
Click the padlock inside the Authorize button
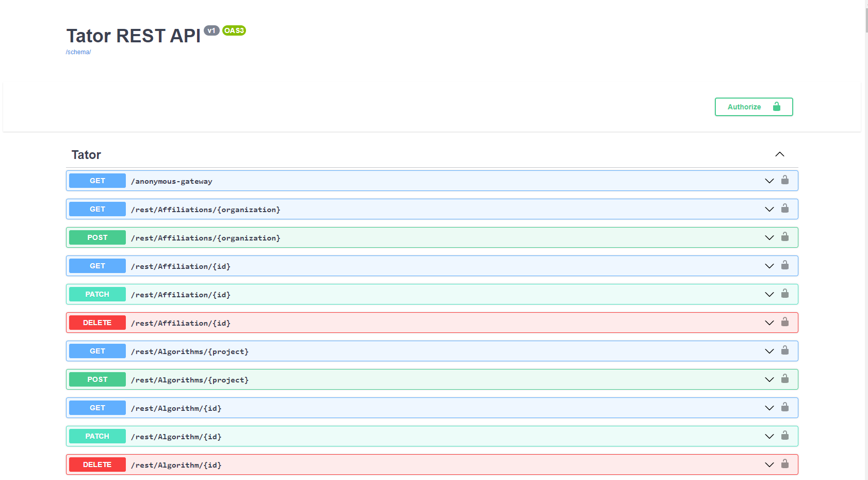pyautogui.click(x=777, y=107)
